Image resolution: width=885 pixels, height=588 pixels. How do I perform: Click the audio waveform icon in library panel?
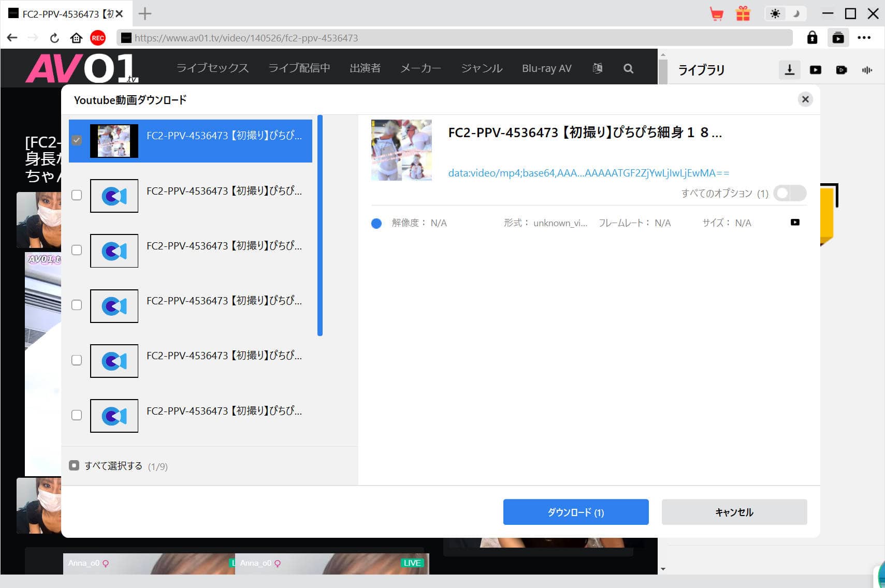(x=867, y=70)
